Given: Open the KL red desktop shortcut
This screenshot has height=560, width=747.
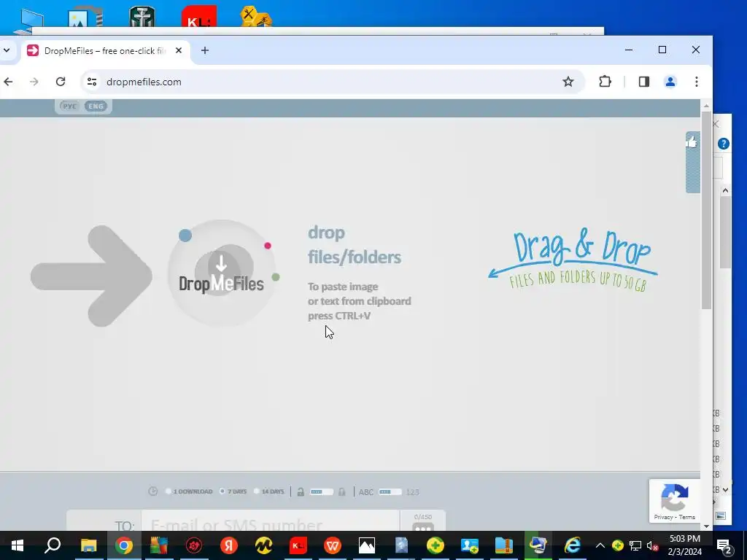Looking at the screenshot, I should pos(199,17).
